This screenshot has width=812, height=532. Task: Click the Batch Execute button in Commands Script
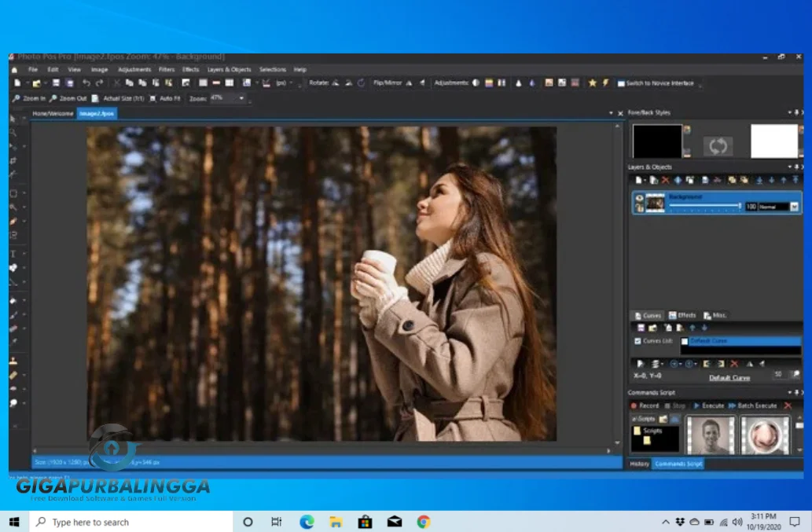coord(753,405)
